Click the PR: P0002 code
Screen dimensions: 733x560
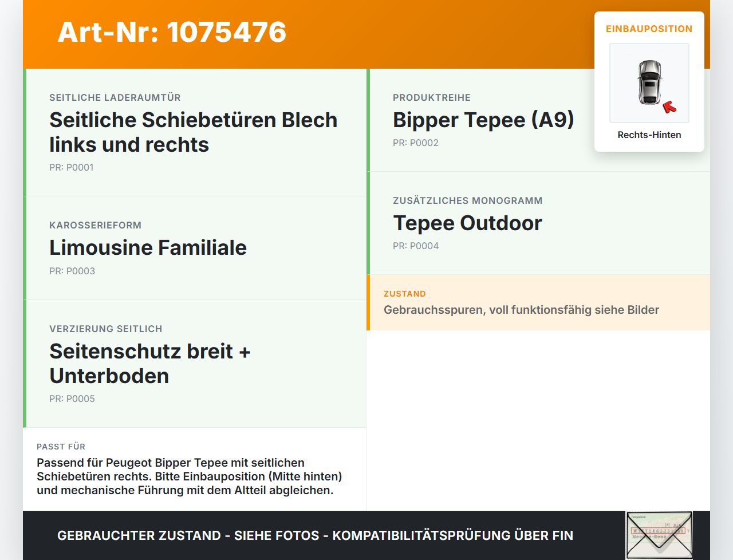pos(416,143)
